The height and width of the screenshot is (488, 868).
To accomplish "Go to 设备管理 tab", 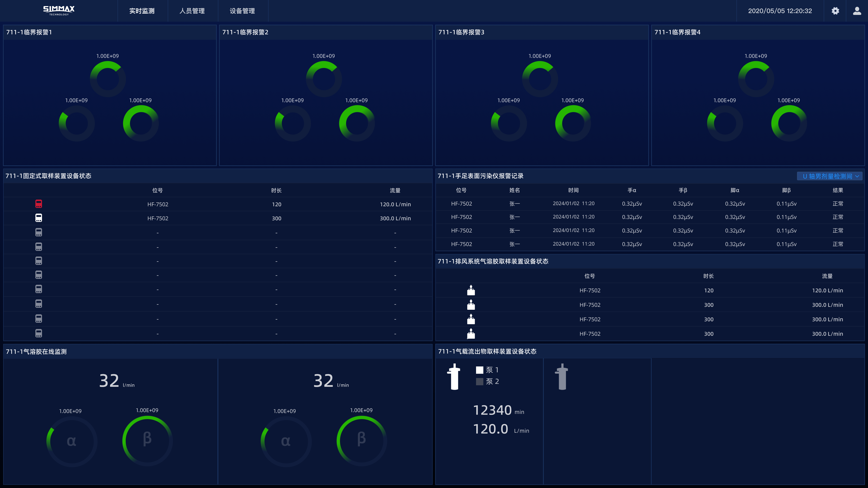I will click(x=242, y=11).
